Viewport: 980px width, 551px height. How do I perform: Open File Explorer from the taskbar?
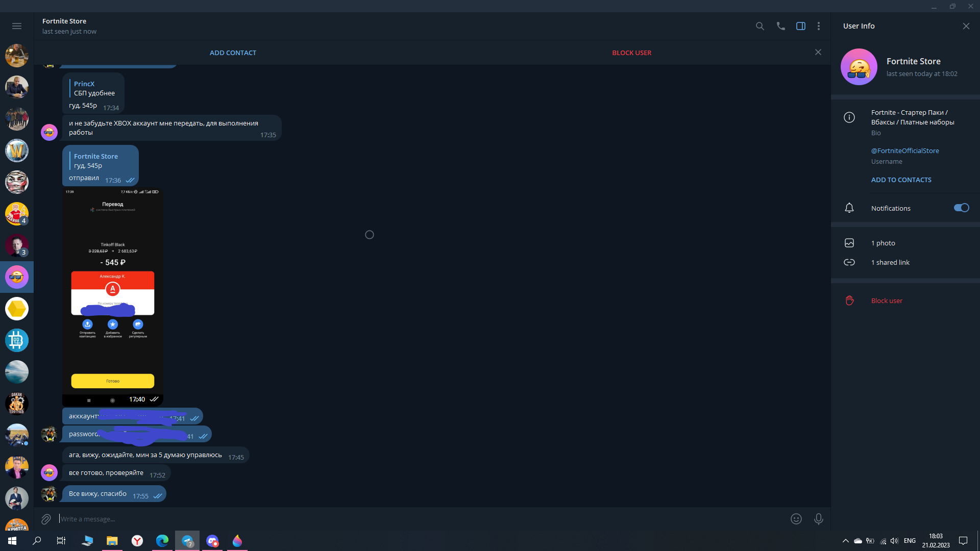point(112,541)
